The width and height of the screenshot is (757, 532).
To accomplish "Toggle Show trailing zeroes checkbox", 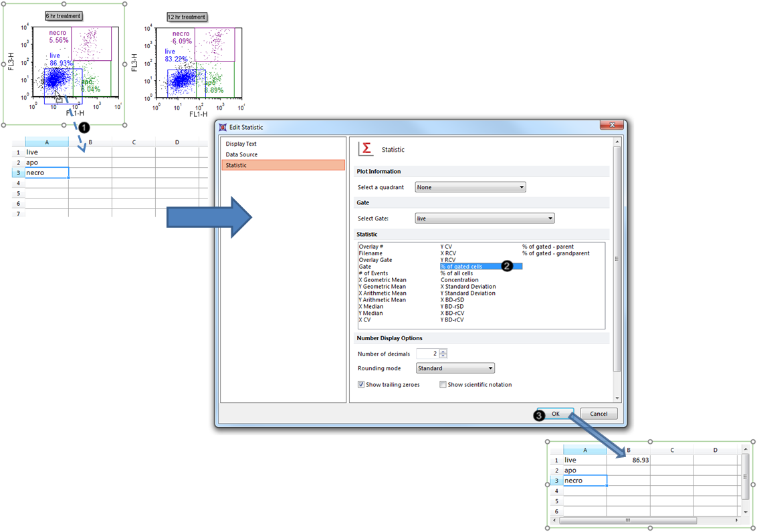I will tap(361, 385).
